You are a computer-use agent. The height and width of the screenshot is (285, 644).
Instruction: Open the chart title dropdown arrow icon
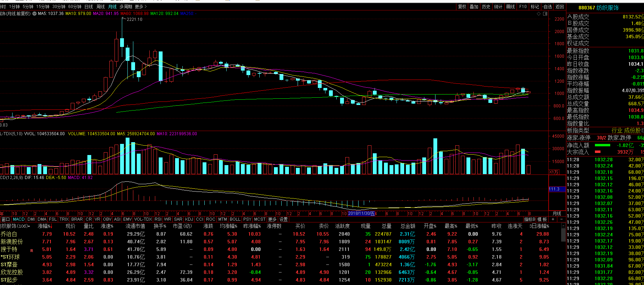click(x=34, y=14)
